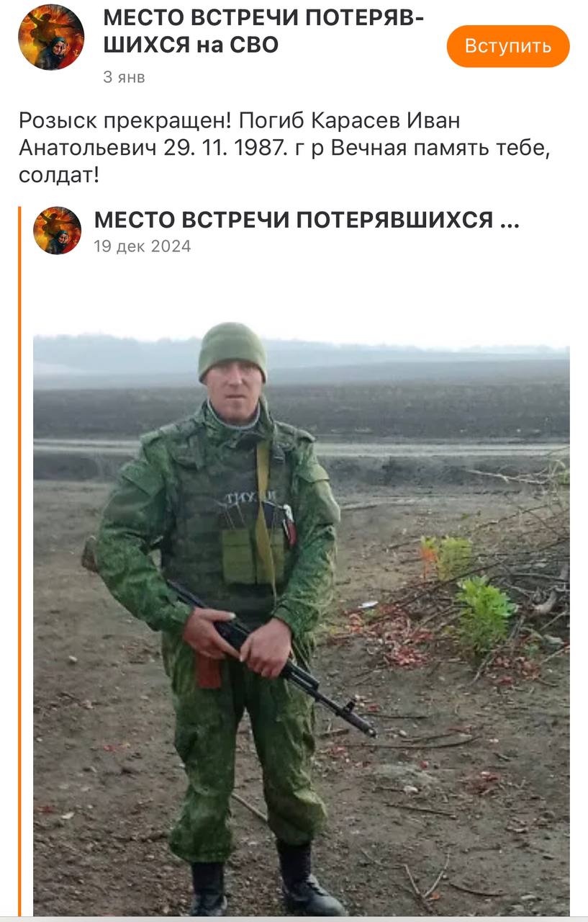The image size is (588, 922).
Task: Click the orange Вступить button
Action: coord(508,46)
